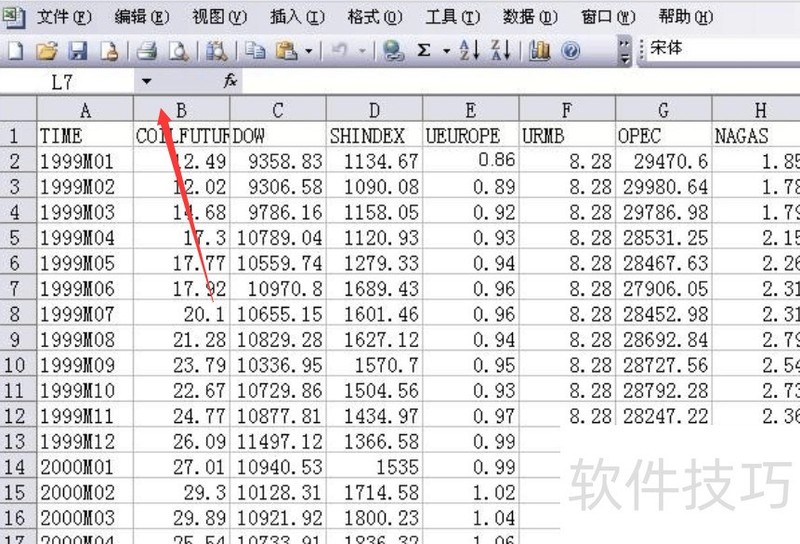Launch the Chart Wizard icon

click(539, 51)
